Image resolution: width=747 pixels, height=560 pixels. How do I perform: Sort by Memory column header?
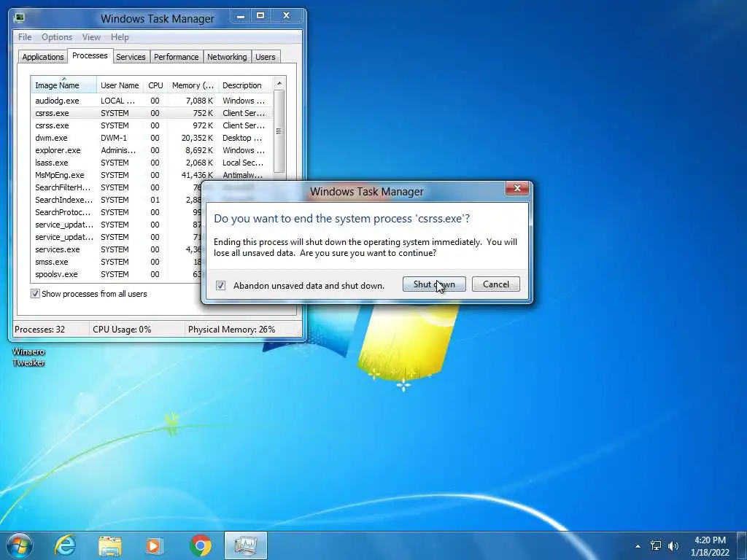pos(193,85)
